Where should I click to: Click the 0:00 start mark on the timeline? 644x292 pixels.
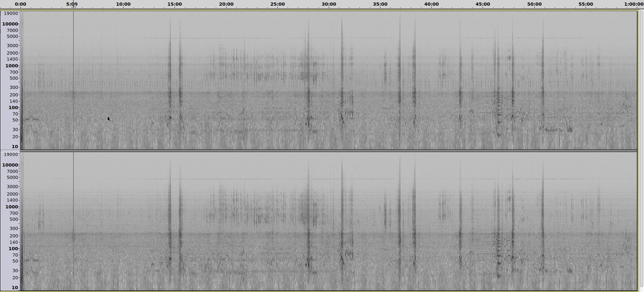(21, 4)
